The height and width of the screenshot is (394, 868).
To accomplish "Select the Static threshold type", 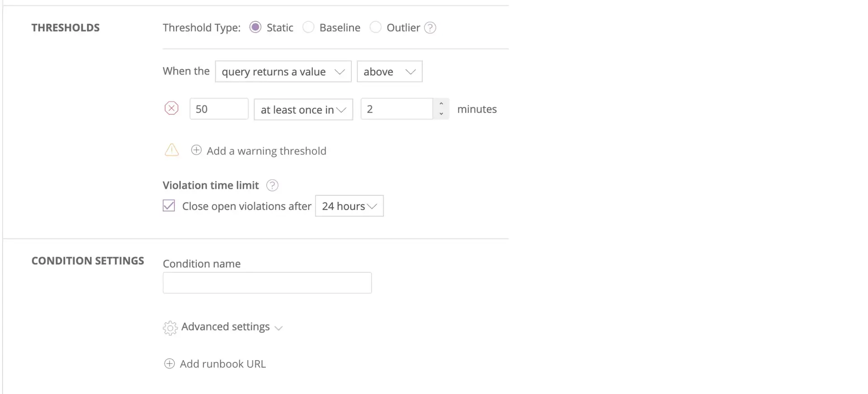I will click(255, 28).
